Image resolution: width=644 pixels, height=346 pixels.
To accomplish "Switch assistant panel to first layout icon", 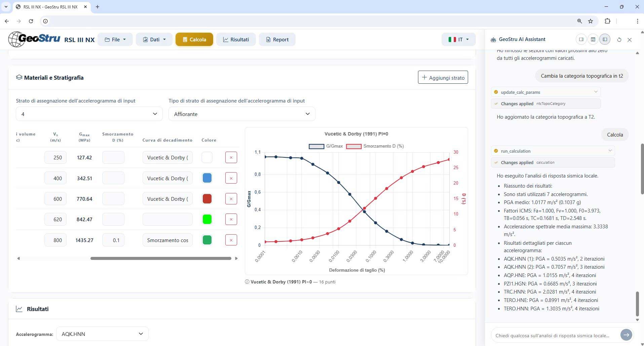I will 581,39.
